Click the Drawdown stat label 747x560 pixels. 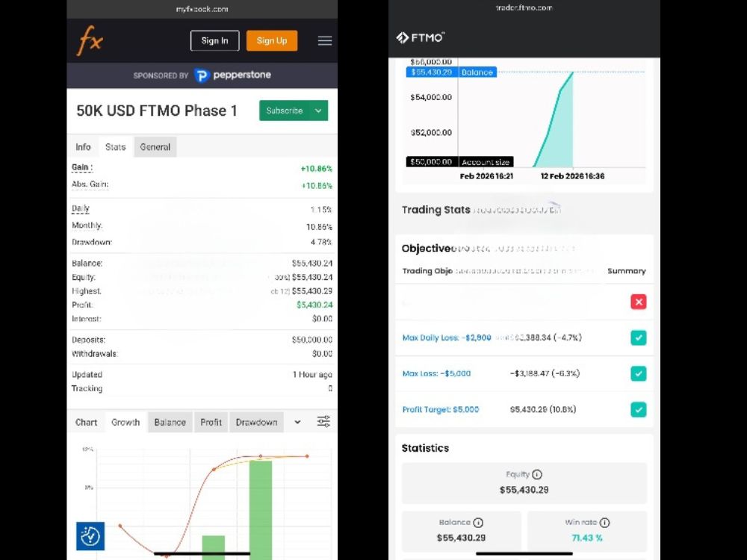click(x=92, y=242)
